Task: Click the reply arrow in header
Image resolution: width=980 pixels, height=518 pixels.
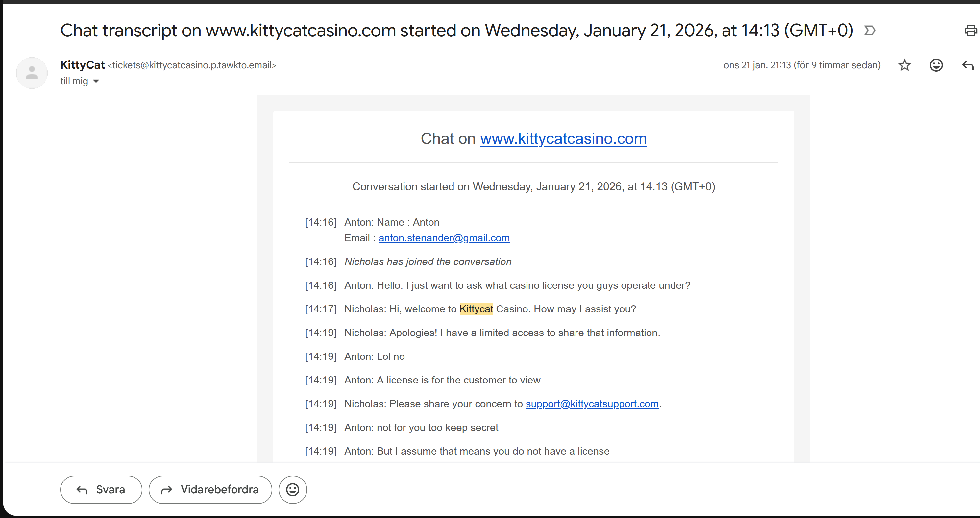Action: click(968, 65)
